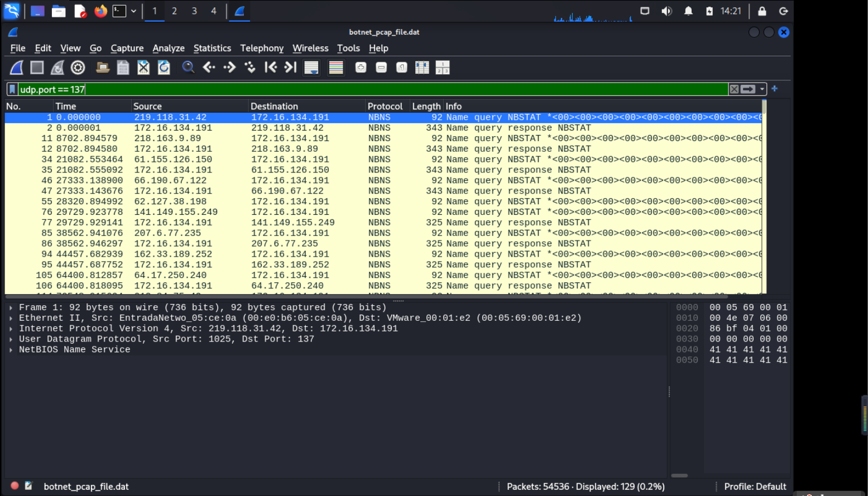Open the File menu

(x=18, y=49)
